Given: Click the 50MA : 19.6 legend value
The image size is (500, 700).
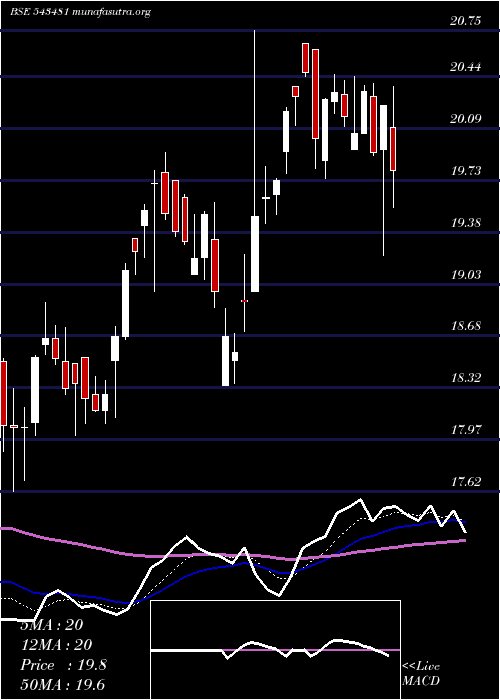Looking at the screenshot, I should click(63, 685).
